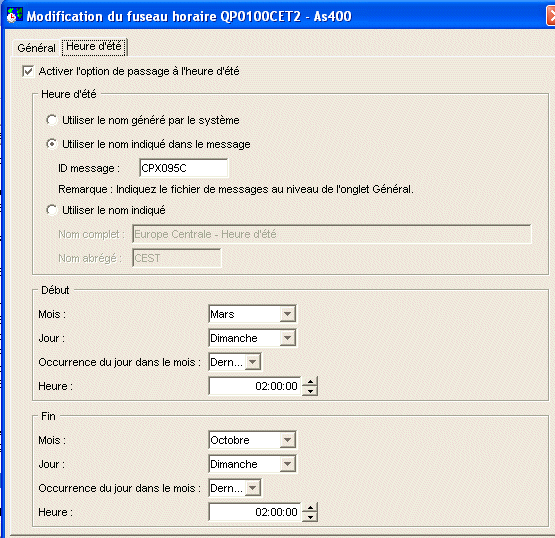Increase the Fin hour with up arrow
Viewport: 555px width, 538px height.
(x=310, y=508)
